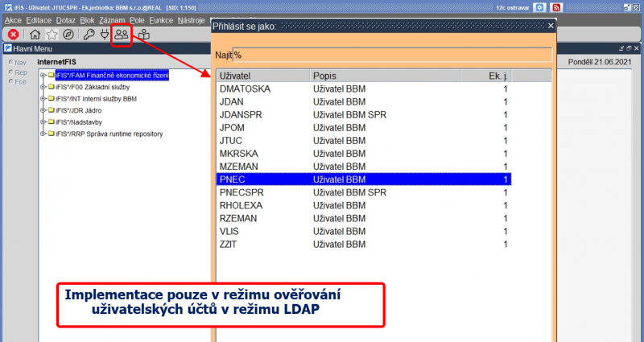Click the reading person help icon
Screen dimensions: 644x342
144,35
